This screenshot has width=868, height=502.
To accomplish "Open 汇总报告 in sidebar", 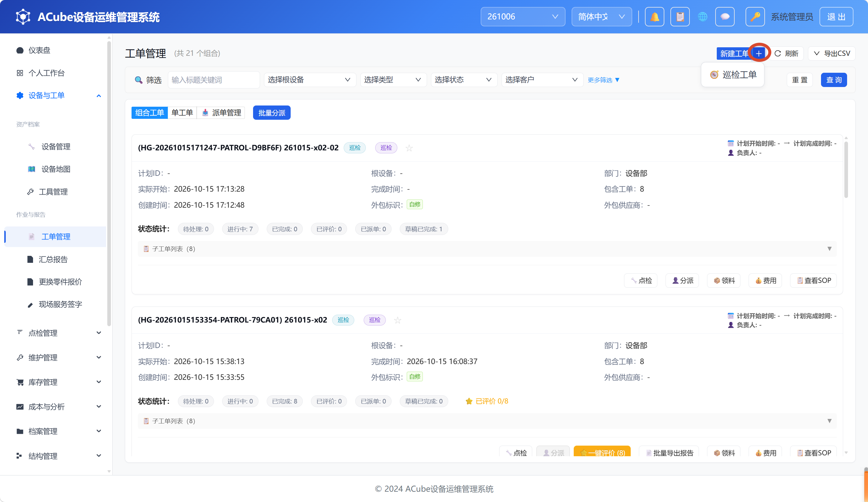I will click(53, 259).
